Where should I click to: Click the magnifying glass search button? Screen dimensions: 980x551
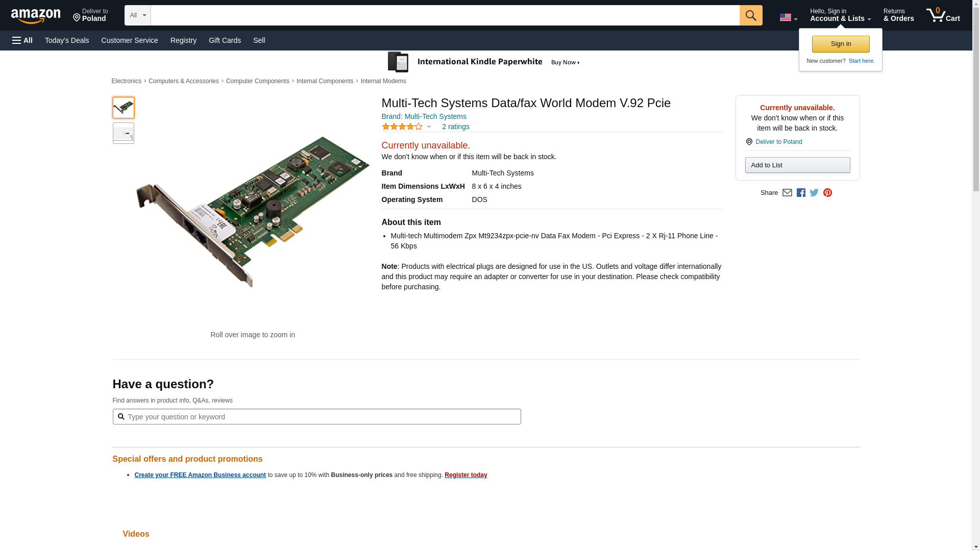(750, 15)
